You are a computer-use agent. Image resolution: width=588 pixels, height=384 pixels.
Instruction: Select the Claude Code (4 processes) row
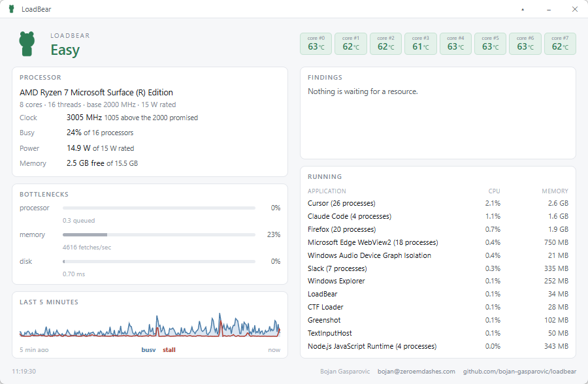438,216
